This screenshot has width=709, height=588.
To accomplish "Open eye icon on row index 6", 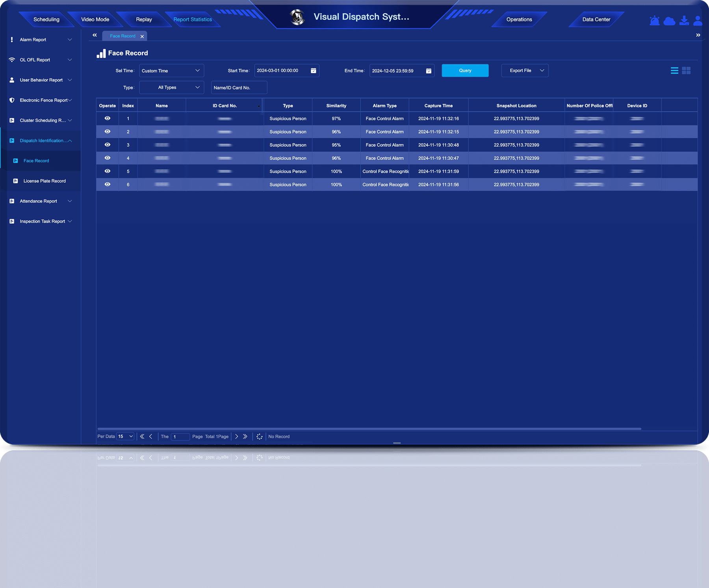I will (x=107, y=185).
